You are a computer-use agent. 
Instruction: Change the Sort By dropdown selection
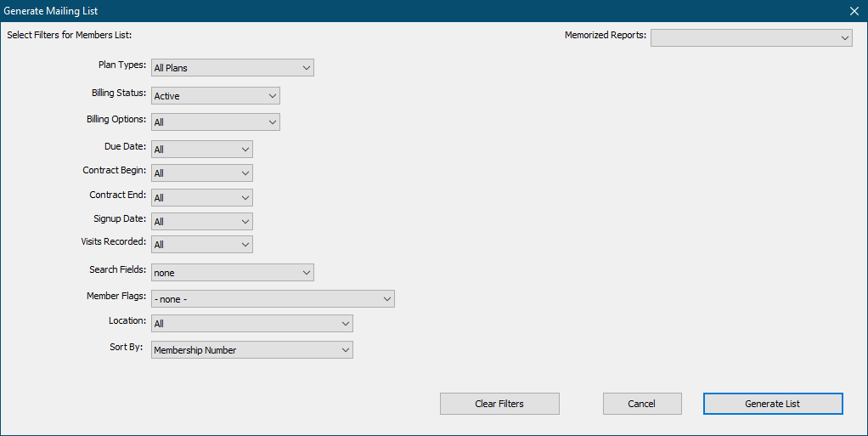[251, 350]
